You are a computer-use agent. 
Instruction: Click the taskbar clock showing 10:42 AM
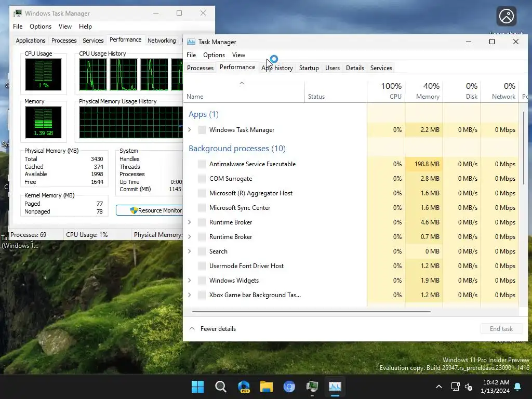pos(496,387)
